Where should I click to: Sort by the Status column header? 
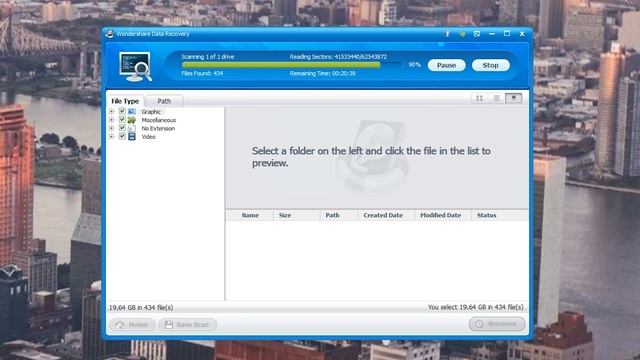tap(487, 215)
